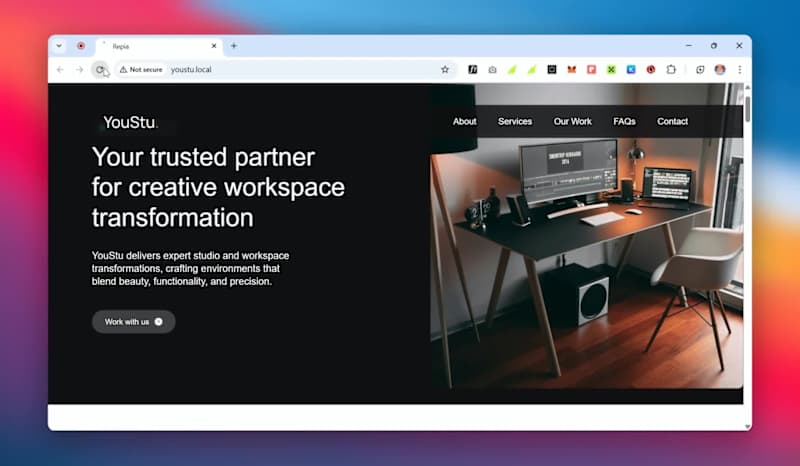Screen dimensions: 800x466
Task: Click the page vertical scrollbar thumb
Action: [x=747, y=109]
